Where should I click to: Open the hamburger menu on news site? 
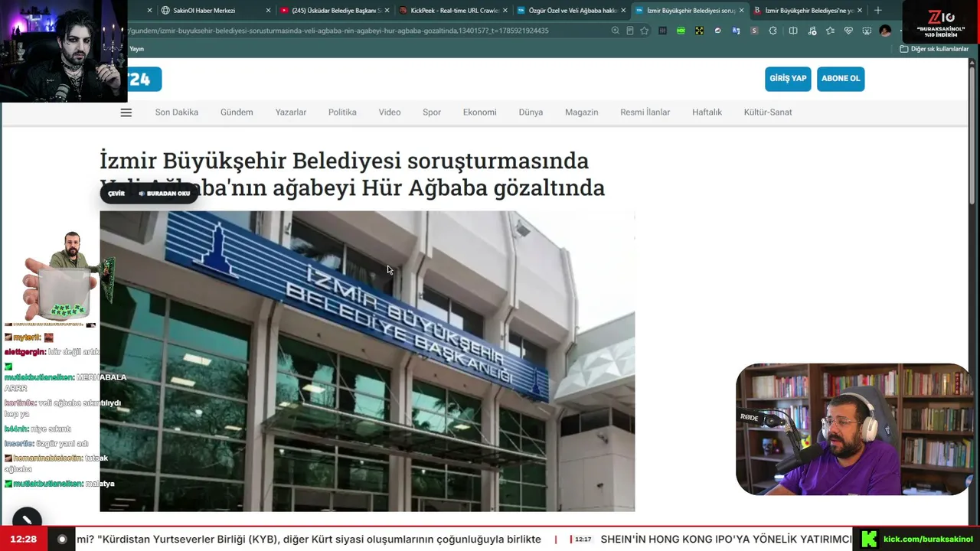[x=126, y=112]
